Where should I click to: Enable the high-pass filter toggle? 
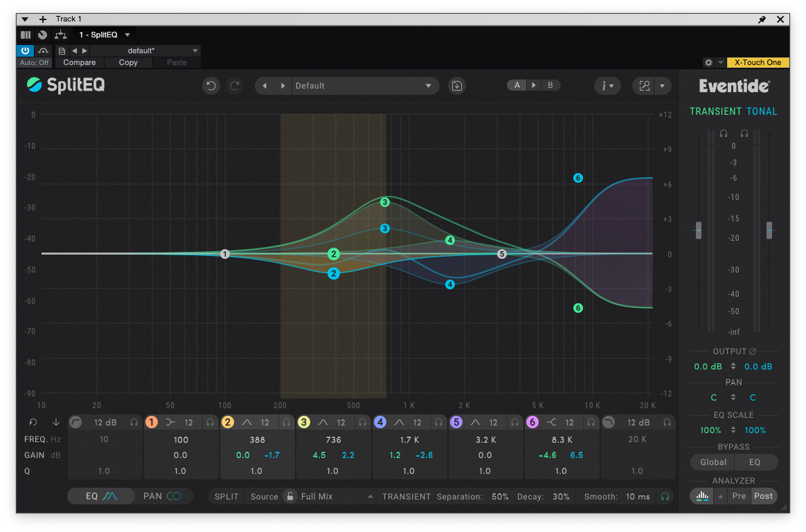pos(75,422)
